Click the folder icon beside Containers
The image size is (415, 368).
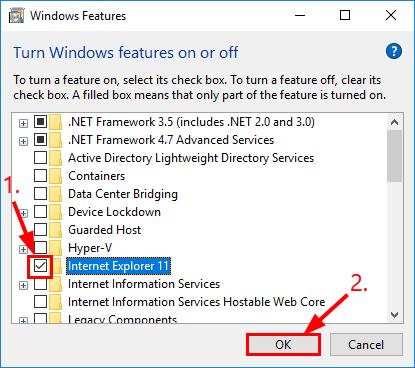click(x=56, y=176)
